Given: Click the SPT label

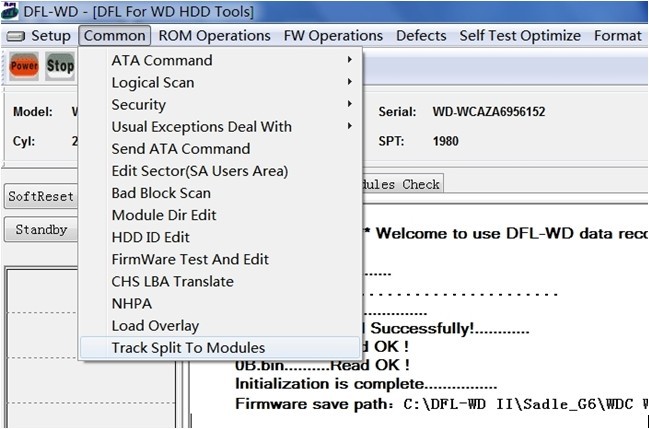Looking at the screenshot, I should (x=391, y=141).
